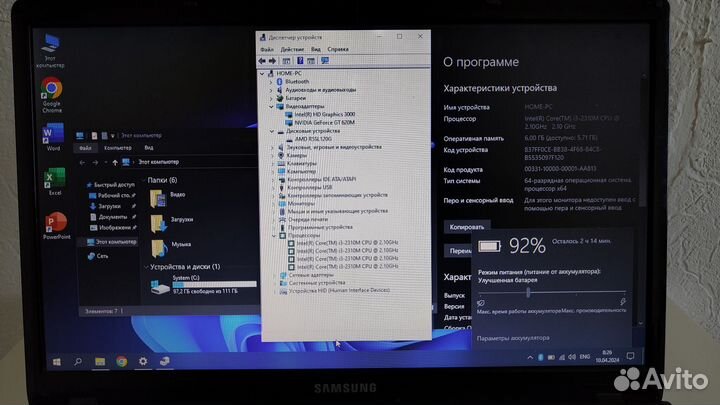Viewport: 720px width, 405px height.
Task: Collapse the HOME-PC root node
Action: pos(262,73)
